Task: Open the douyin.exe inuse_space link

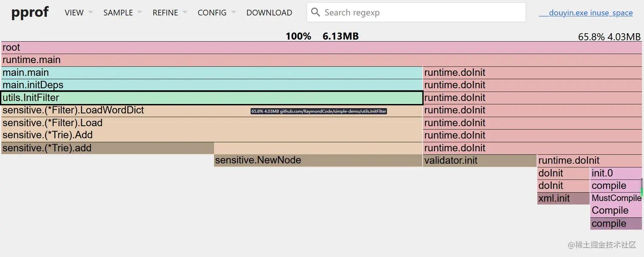Action: click(x=586, y=13)
